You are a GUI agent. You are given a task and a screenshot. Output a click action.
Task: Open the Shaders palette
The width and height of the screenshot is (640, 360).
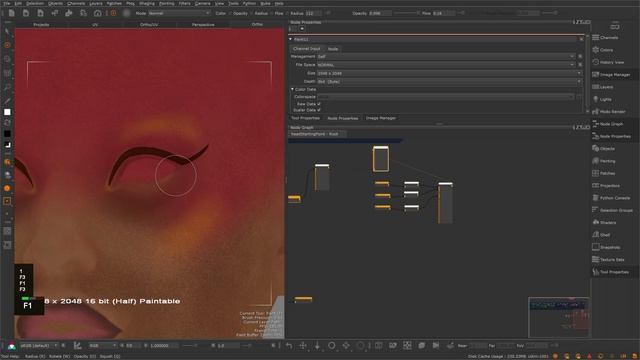(604, 222)
